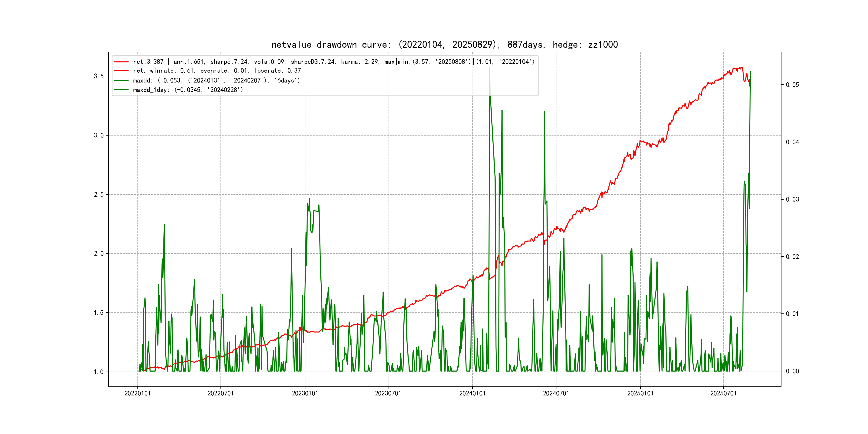The image size is (868, 434).
Task: Click the 20220701 x-axis date label
Action: pyautogui.click(x=220, y=394)
